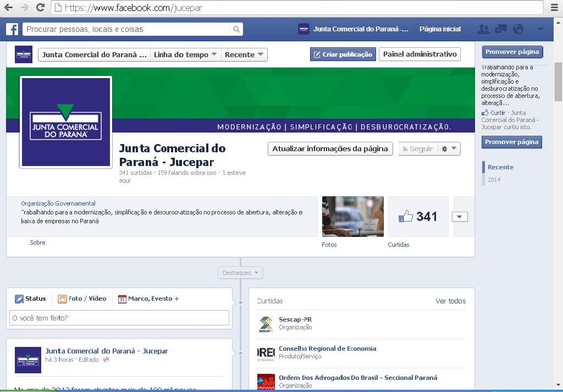This screenshot has height=392, width=563.
Task: Click the large Junta Comercial profile picture
Action: tap(66, 122)
